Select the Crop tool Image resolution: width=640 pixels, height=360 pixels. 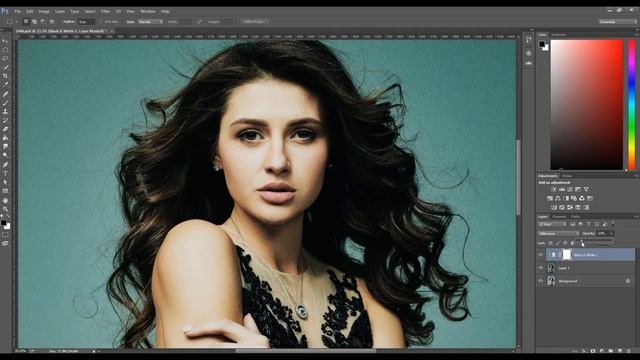point(5,76)
